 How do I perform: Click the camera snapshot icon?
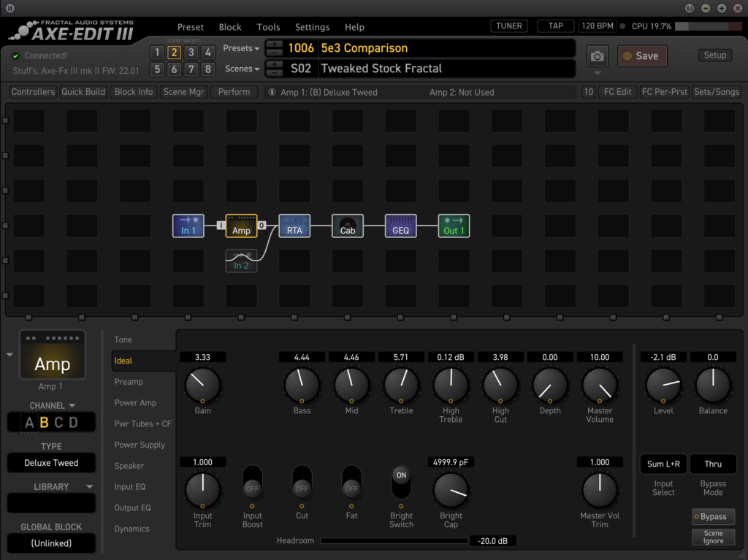[x=598, y=56]
